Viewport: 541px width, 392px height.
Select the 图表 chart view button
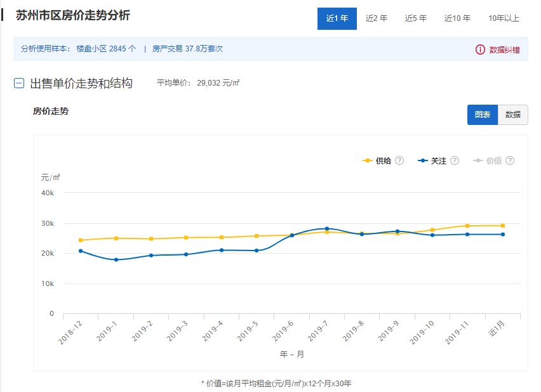pos(483,115)
